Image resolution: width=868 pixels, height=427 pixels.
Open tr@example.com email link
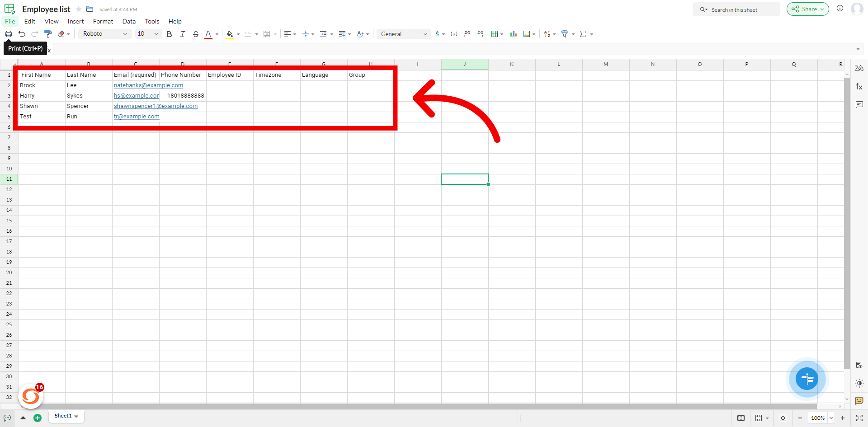pos(137,116)
